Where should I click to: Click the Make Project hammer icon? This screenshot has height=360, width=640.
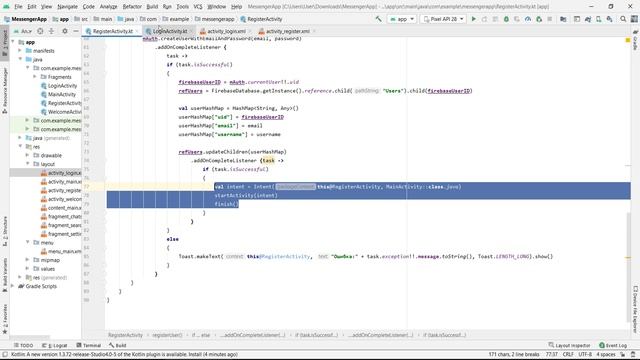point(378,19)
